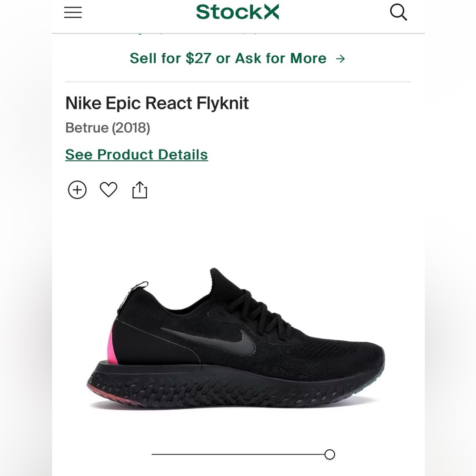Expand the product details section
Viewport: 476px width, 476px height.
point(136,155)
